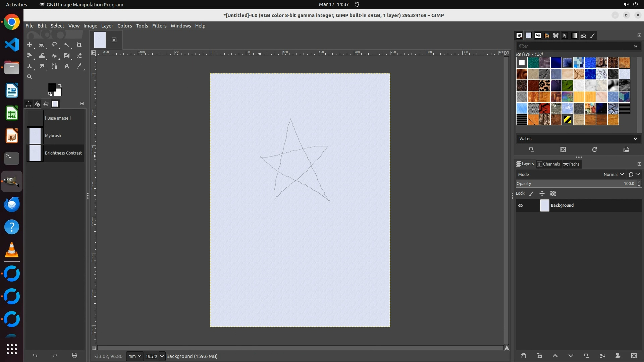This screenshot has width=644, height=362.
Task: Select the Free Select lasso tool
Action: [x=54, y=45]
